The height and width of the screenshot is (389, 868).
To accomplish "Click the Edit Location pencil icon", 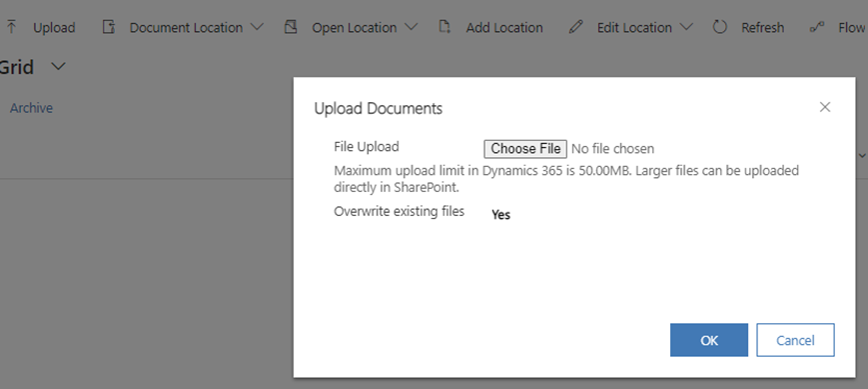I will click(575, 27).
